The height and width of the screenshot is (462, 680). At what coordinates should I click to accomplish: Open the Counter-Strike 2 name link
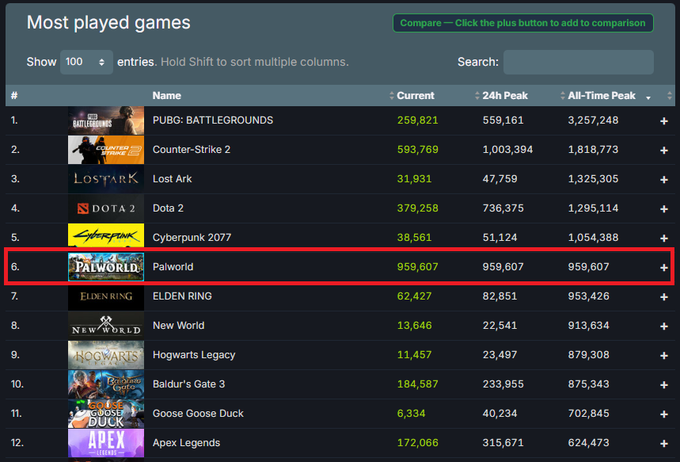pyautogui.click(x=191, y=150)
